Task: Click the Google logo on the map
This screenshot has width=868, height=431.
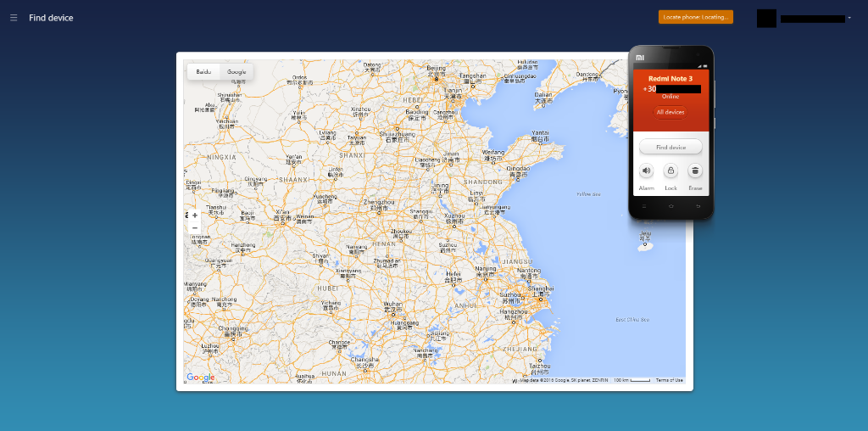Action: 201,378
